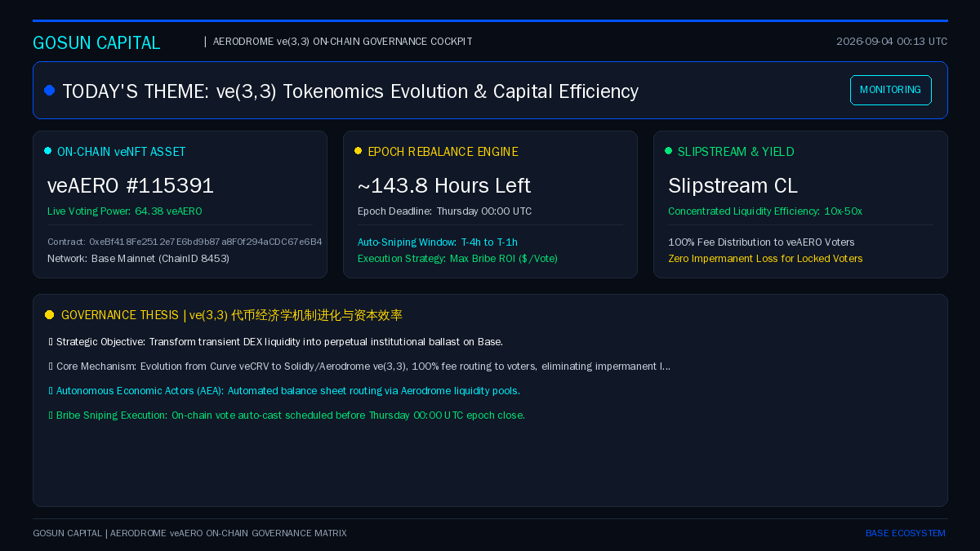Click the GOSUN CAPITAL logo title
The width and height of the screenshot is (980, 551).
tap(96, 42)
